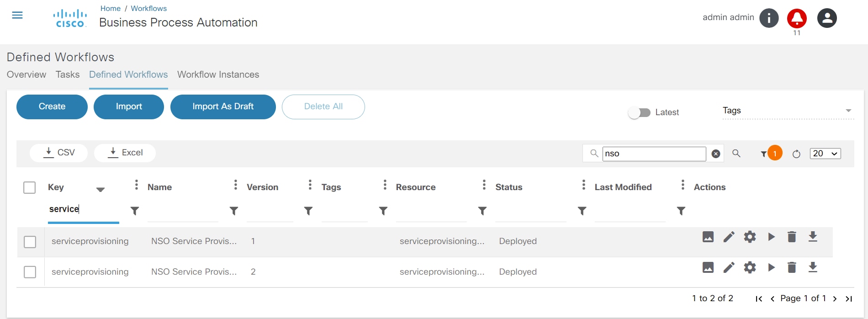Export the table via CSV button

59,153
